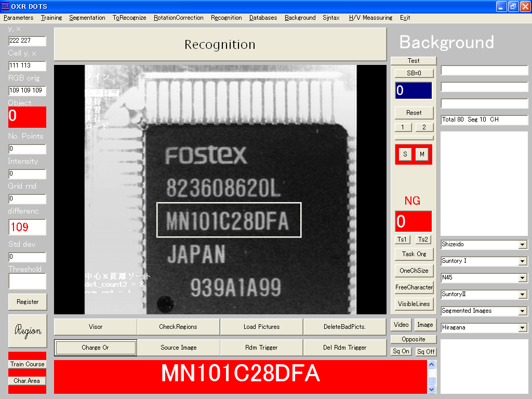Image resolution: width=532 pixels, height=399 pixels.
Task: Expand the Hiragana dropdown
Action: [x=523, y=328]
